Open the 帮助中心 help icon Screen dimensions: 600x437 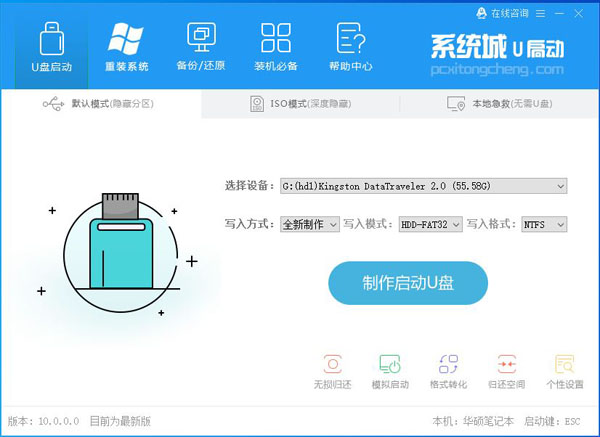pyautogui.click(x=351, y=38)
